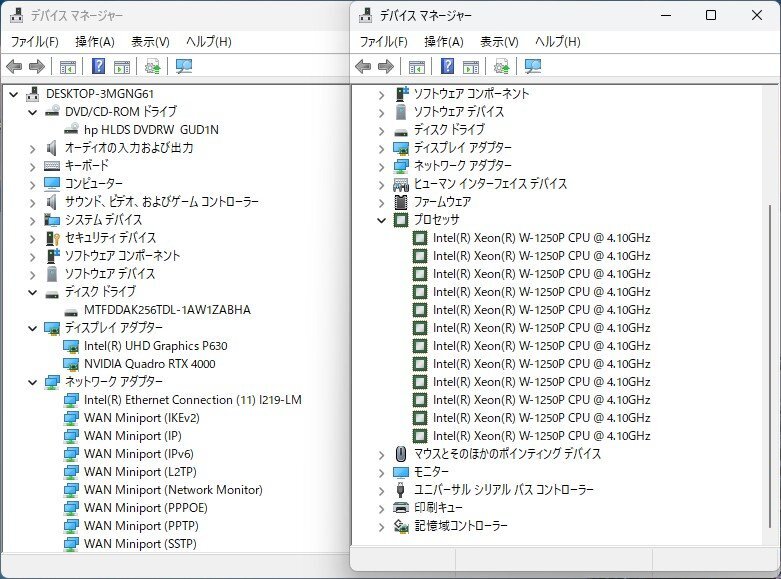
Task: Click the Help icon in left window toolbar
Action: (99, 66)
